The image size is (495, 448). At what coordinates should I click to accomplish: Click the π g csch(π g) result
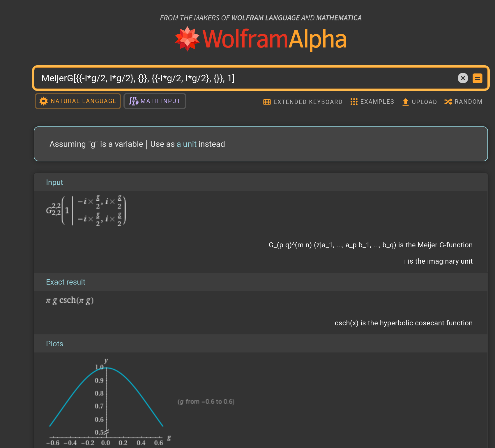70,300
